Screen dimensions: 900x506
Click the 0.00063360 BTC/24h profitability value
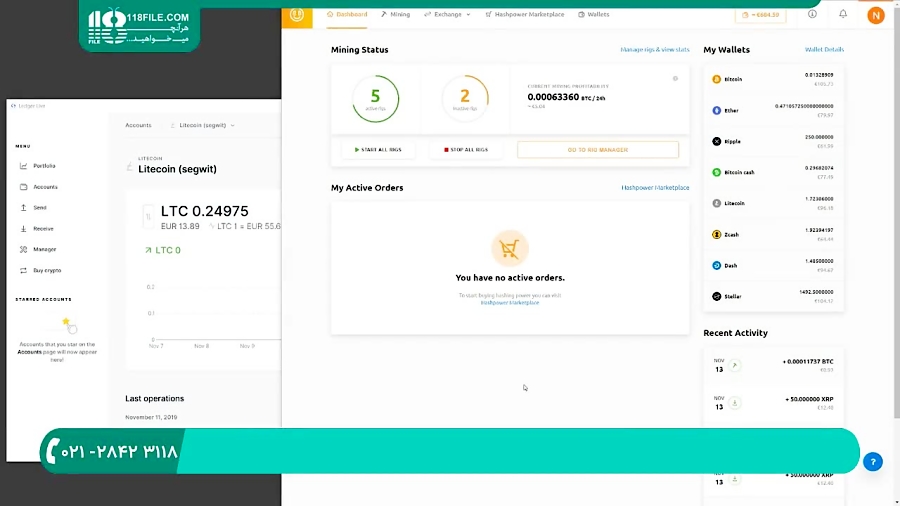pos(567,97)
